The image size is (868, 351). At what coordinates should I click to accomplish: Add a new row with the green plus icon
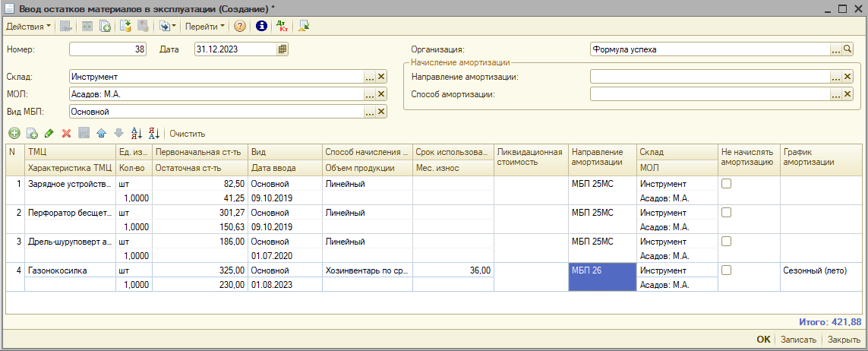[x=14, y=134]
